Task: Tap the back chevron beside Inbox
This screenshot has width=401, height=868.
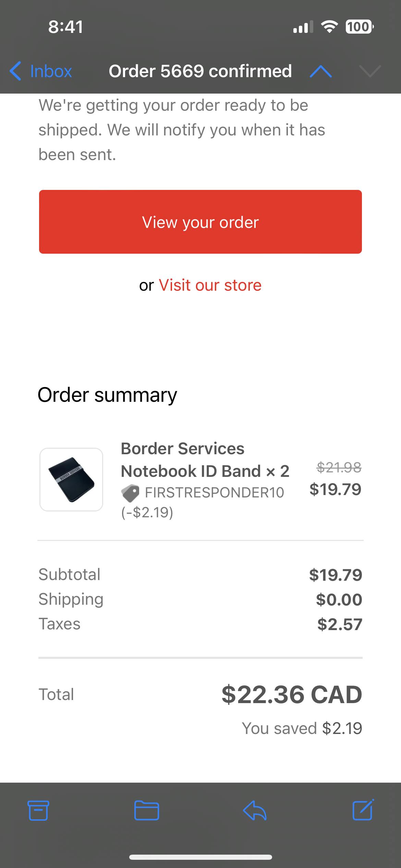Action: tap(15, 71)
